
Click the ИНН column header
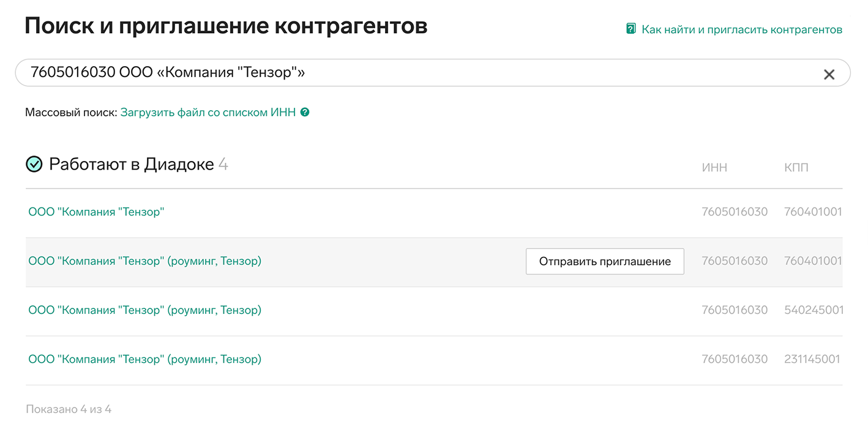tap(714, 168)
